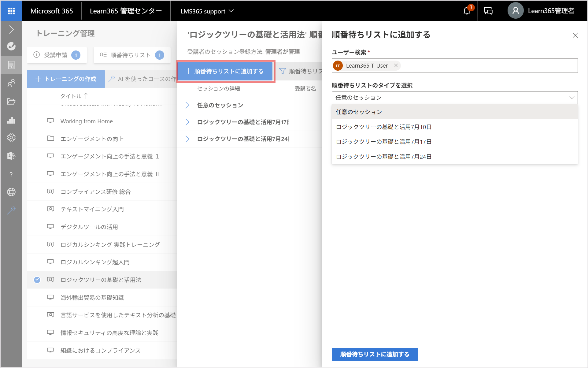Click the monitor icon beside 海外輸出貿易の基礎知識
Viewport: 588px width, 368px height.
pyautogui.click(x=50, y=297)
